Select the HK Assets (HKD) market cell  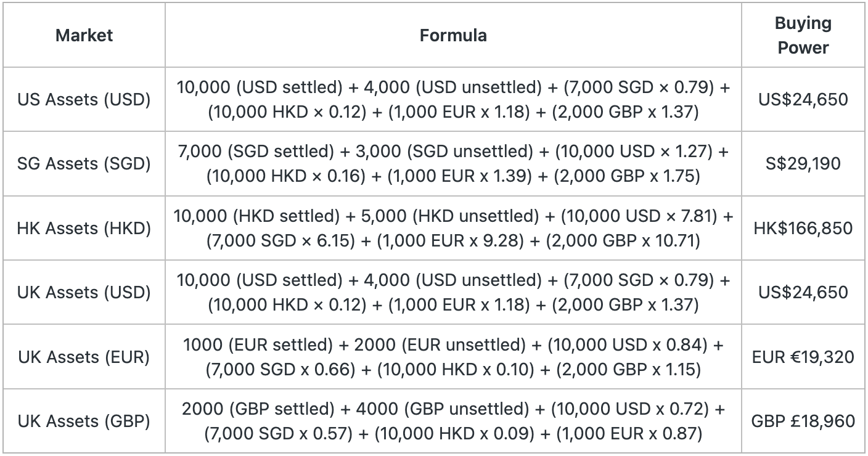pyautogui.click(x=84, y=228)
